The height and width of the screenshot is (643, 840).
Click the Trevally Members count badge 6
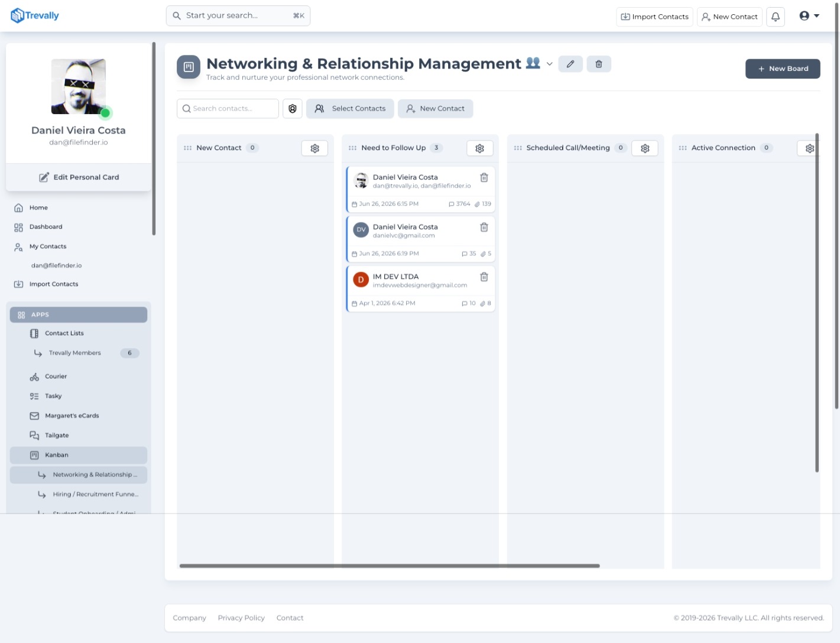pyautogui.click(x=129, y=353)
